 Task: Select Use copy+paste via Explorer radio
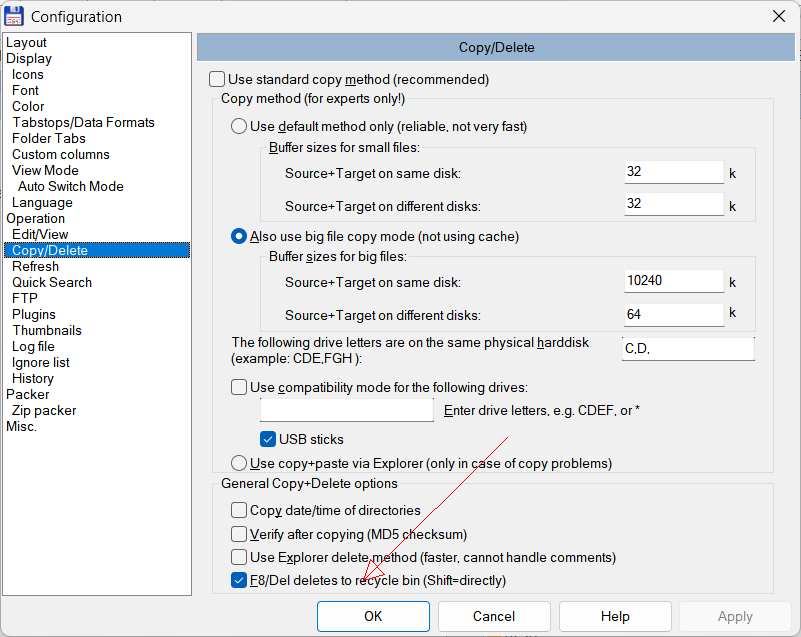point(239,463)
